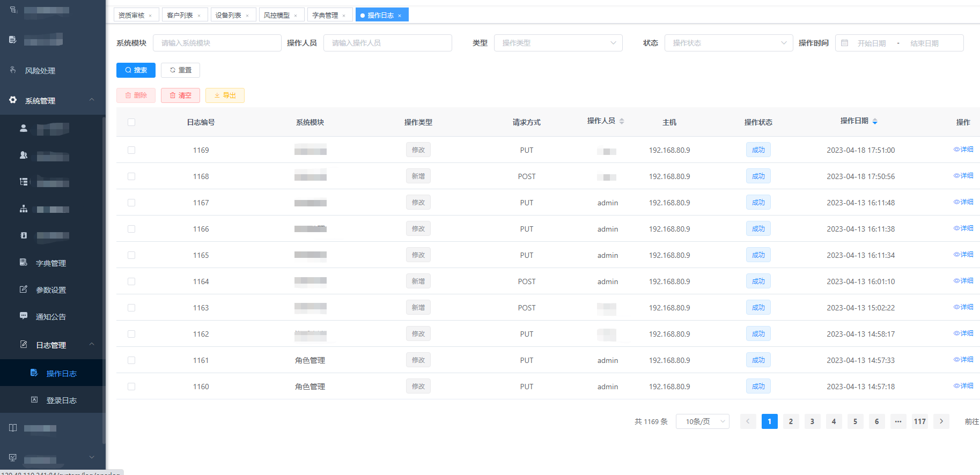Click the 结束日期 end date field
This screenshot has width=980, height=475.
point(925,43)
